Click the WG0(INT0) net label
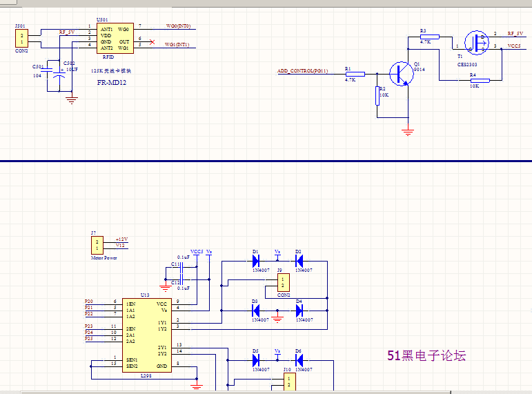The width and height of the screenshot is (532, 394). pyautogui.click(x=178, y=26)
